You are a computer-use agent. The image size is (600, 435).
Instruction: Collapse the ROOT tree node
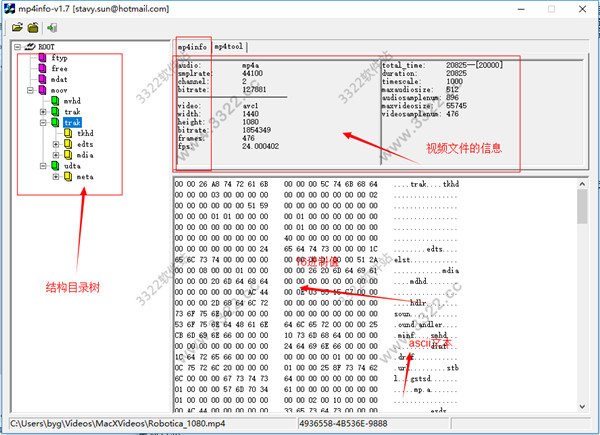pyautogui.click(x=17, y=47)
